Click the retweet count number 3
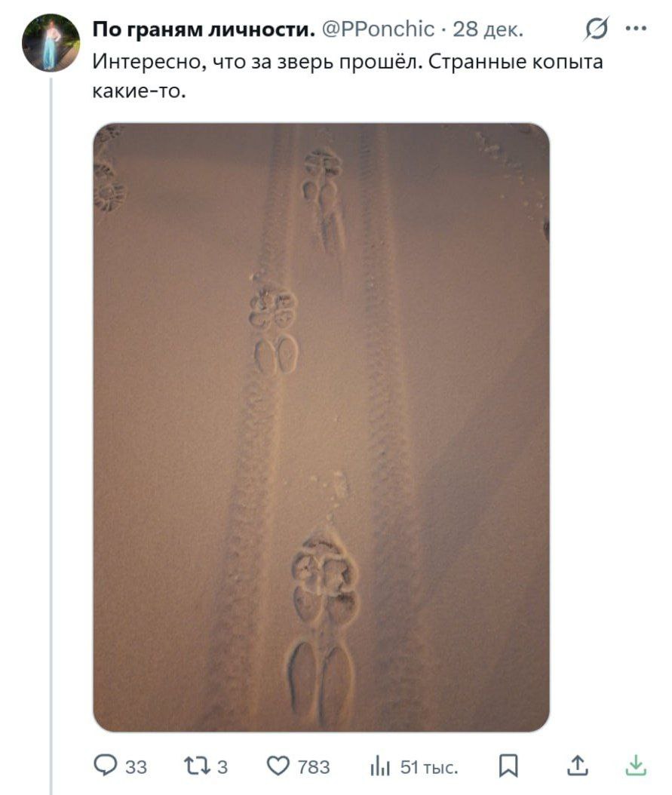 [222, 767]
